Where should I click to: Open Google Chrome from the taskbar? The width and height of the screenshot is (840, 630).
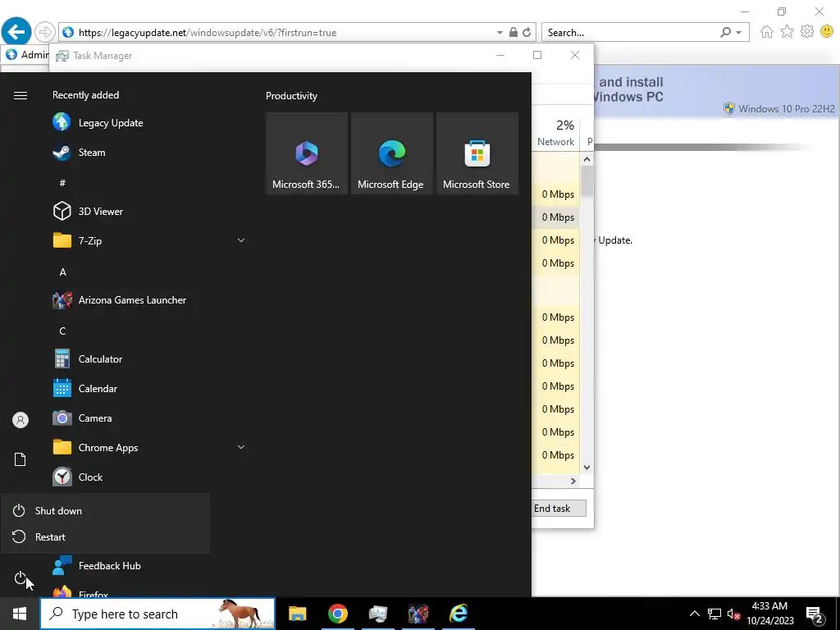click(x=337, y=614)
